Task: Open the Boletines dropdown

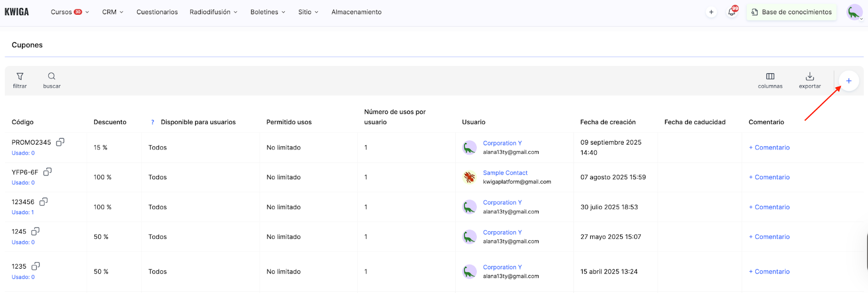Action: point(267,12)
